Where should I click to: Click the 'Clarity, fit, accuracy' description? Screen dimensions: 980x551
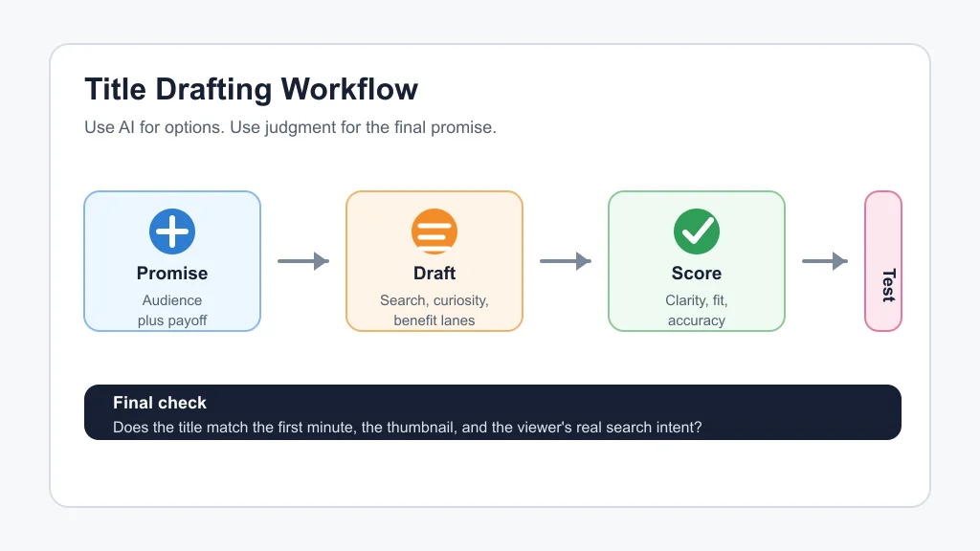(697, 311)
